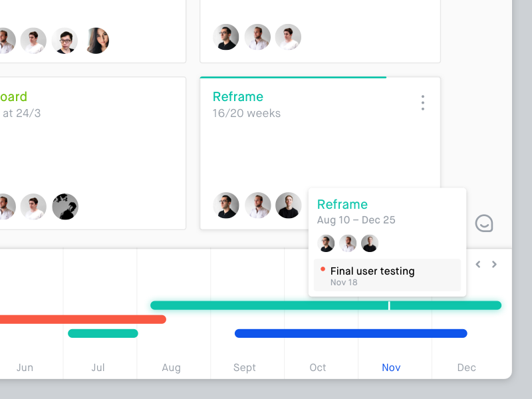The image size is (532, 399).
Task: Click the blue timeline bar
Action: 350,333
